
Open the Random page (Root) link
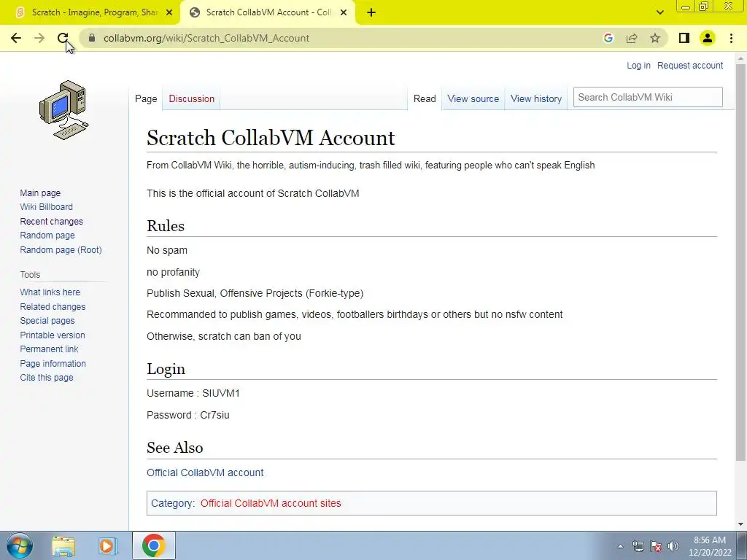[x=61, y=249]
